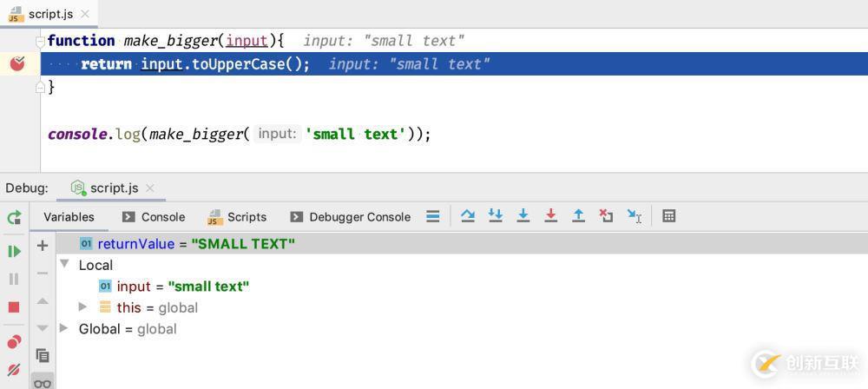Click the make_bigger function name in declaration
This screenshot has width=868, height=389.
tap(172, 41)
